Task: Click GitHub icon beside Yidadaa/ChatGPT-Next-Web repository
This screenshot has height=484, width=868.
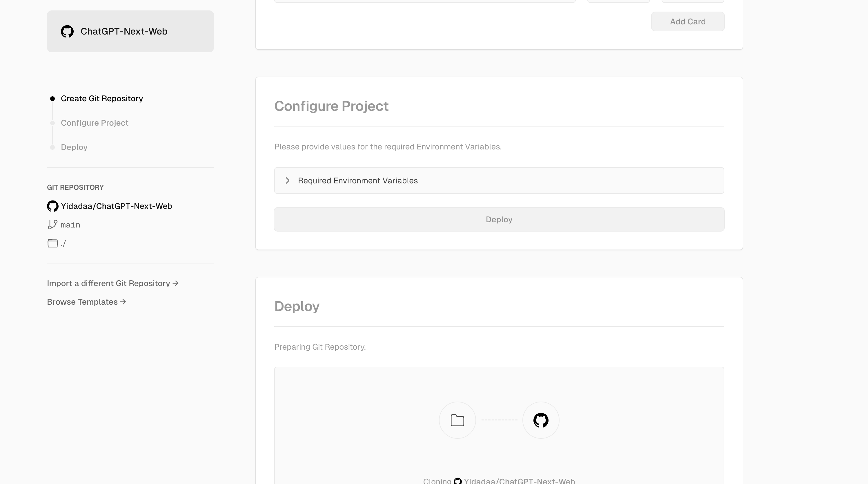Action: point(52,206)
